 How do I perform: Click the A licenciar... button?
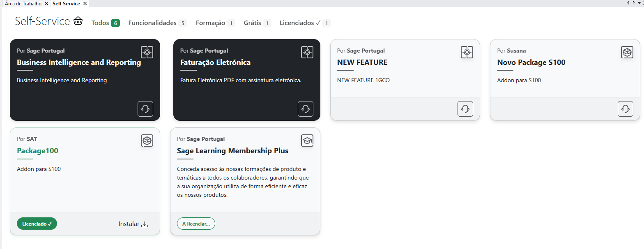point(196,224)
